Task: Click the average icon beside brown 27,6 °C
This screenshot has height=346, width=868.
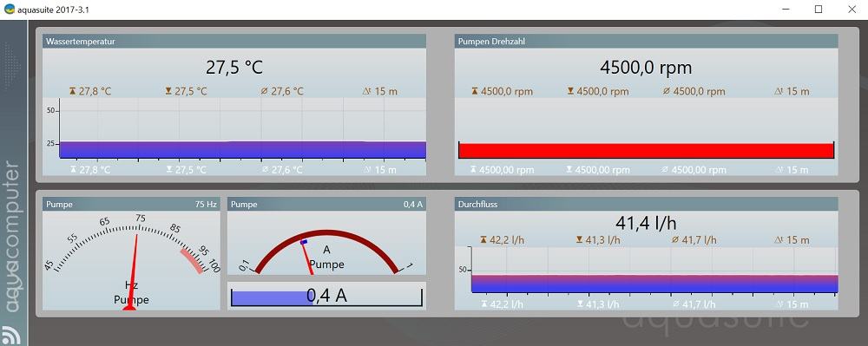Action: (x=264, y=91)
